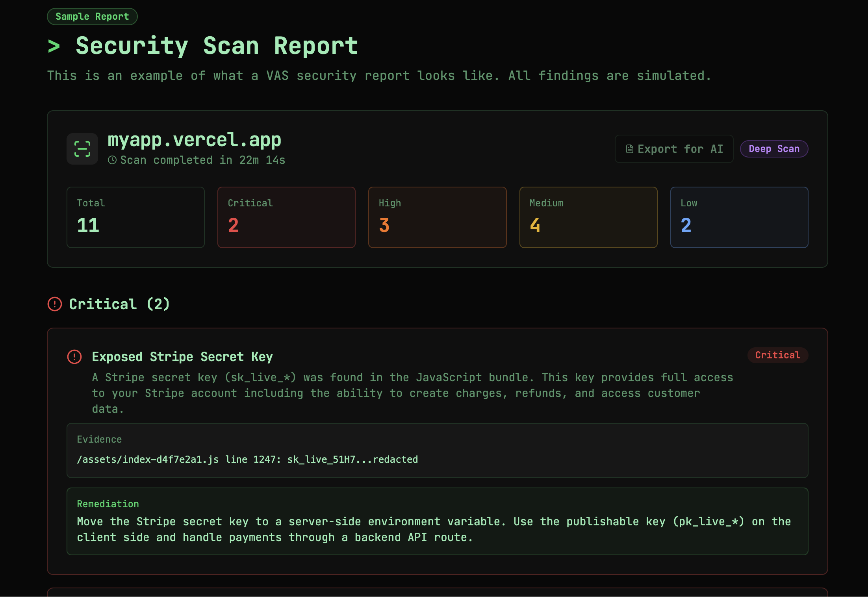Expand the Critical (2) findings section
The image size is (868, 597).
pos(119,304)
